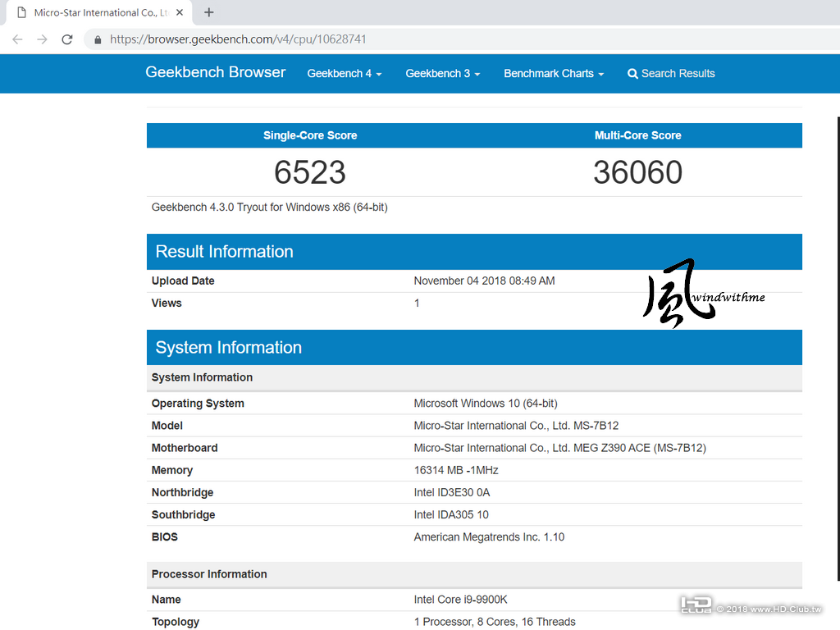The image size is (840, 630).
Task: Click the Operating System label
Action: (198, 404)
